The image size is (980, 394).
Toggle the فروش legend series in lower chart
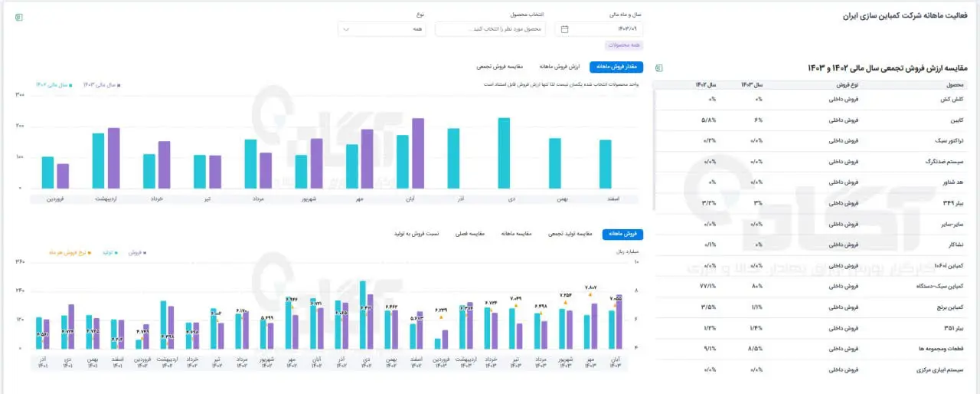point(136,251)
